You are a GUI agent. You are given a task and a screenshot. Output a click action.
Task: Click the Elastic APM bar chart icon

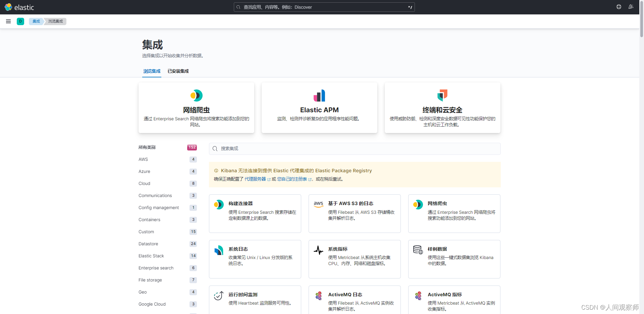pos(319,96)
